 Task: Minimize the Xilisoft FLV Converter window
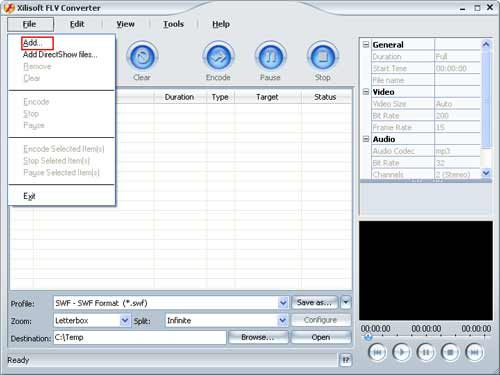pyautogui.click(x=462, y=8)
